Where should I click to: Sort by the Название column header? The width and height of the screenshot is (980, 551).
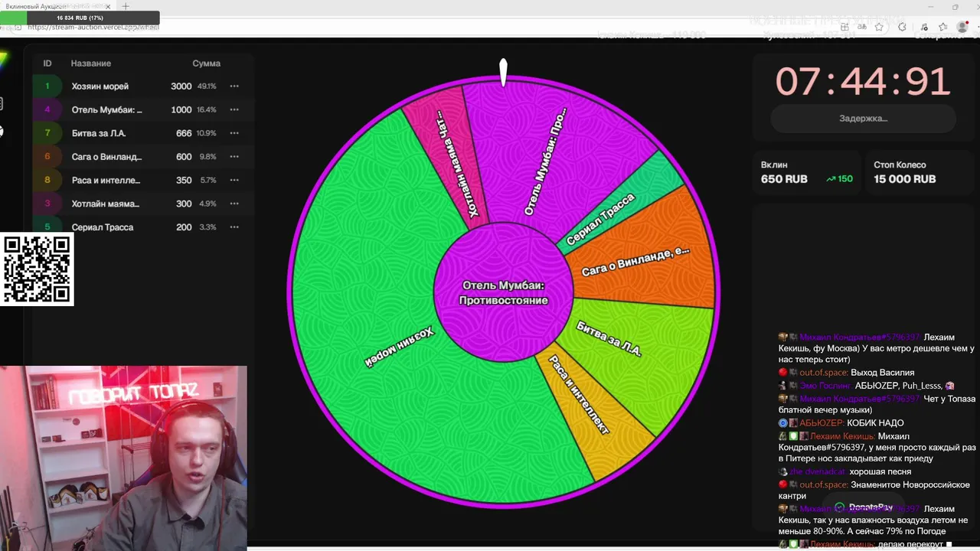point(91,64)
